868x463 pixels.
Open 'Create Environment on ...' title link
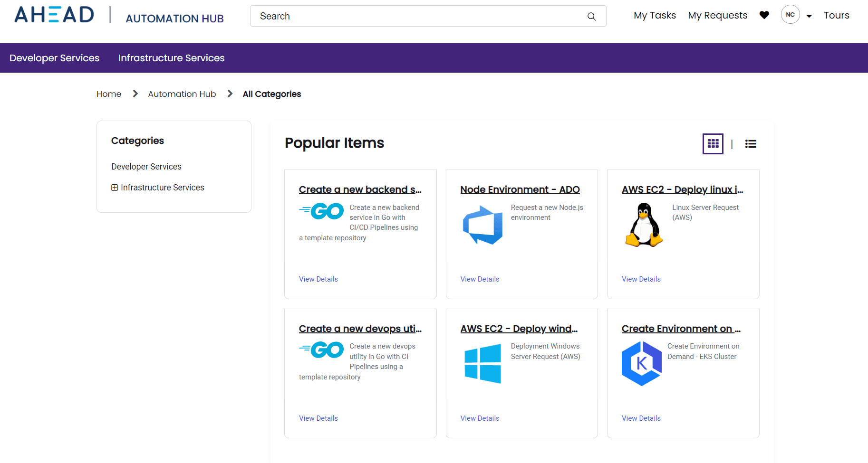(681, 329)
